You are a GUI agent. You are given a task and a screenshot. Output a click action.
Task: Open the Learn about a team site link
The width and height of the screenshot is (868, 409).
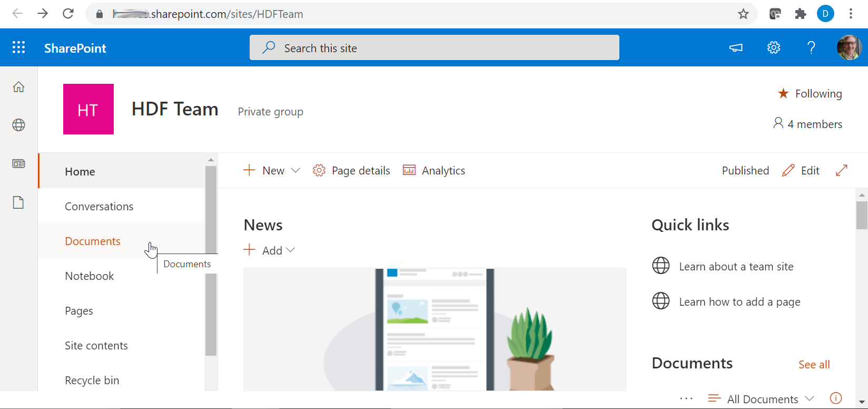(x=736, y=267)
